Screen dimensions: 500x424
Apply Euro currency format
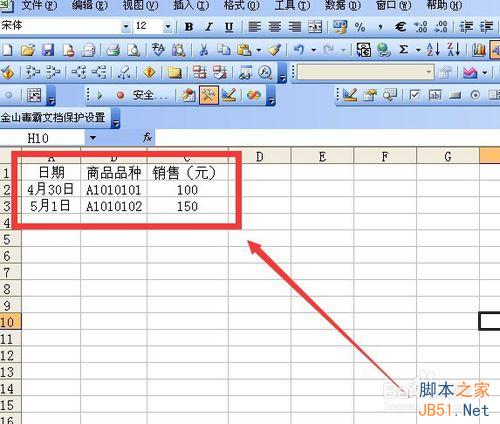pos(400,27)
